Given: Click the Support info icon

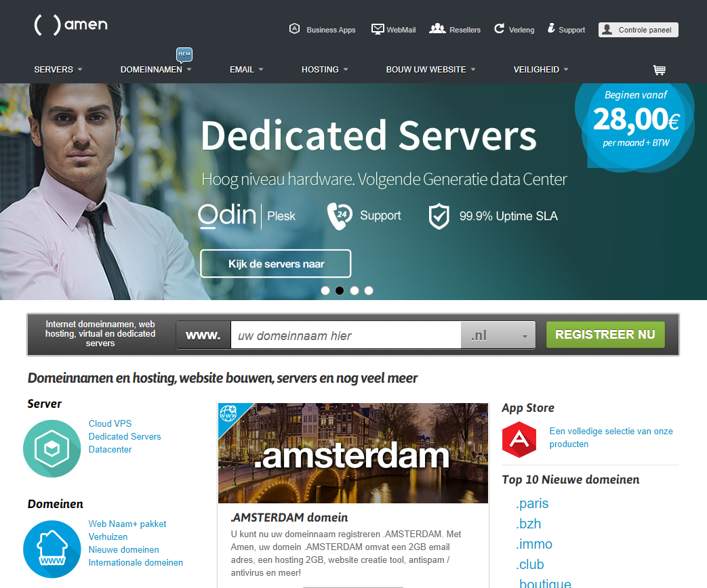Looking at the screenshot, I should click(x=551, y=28).
